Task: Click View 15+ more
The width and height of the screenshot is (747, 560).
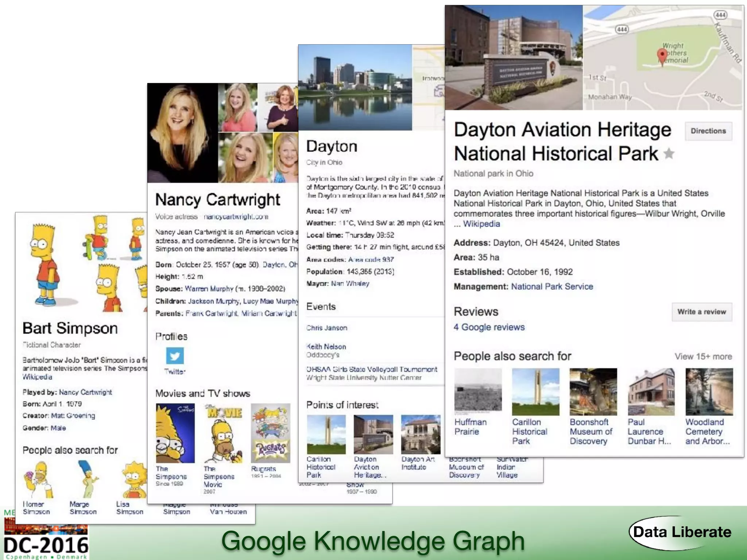Action: 703,357
